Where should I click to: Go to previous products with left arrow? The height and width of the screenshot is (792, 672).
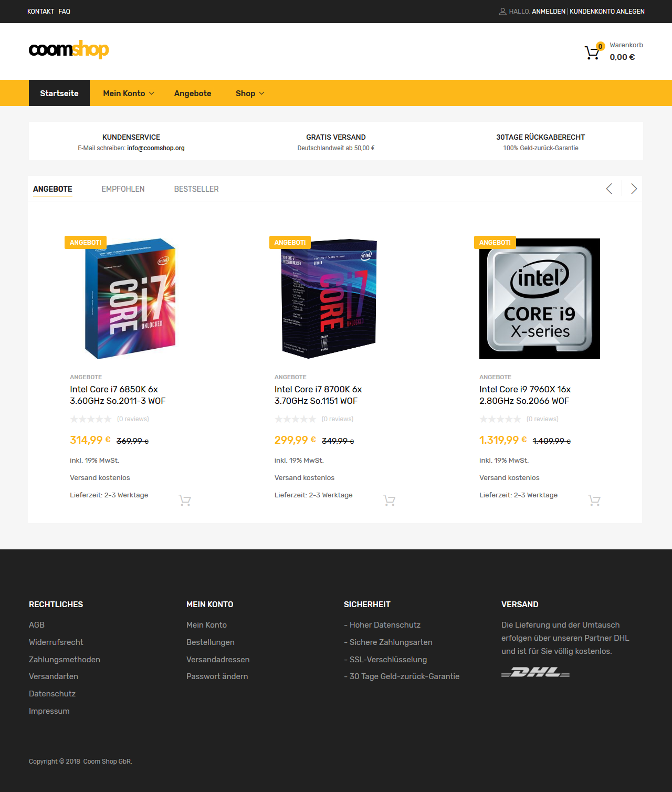tap(609, 189)
